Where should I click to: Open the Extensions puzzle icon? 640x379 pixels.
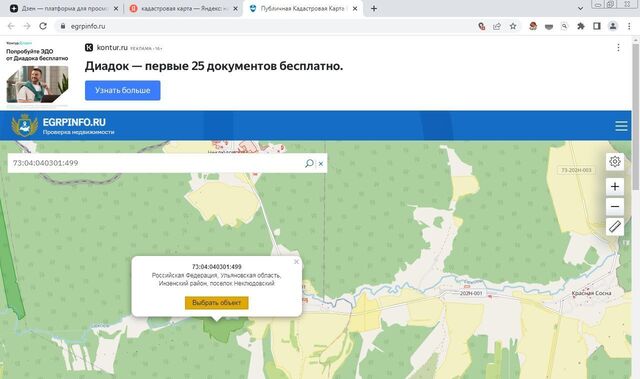point(580,26)
